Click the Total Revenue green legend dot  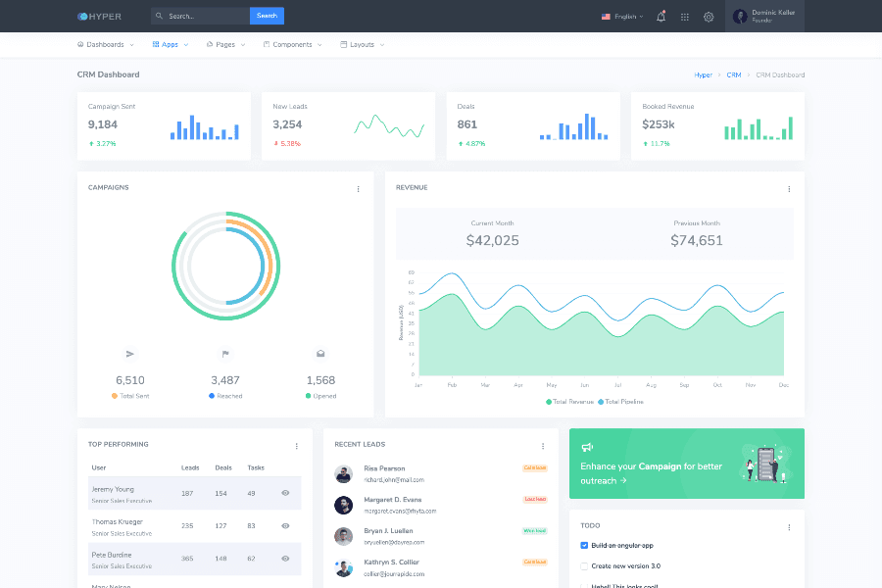pyautogui.click(x=551, y=402)
